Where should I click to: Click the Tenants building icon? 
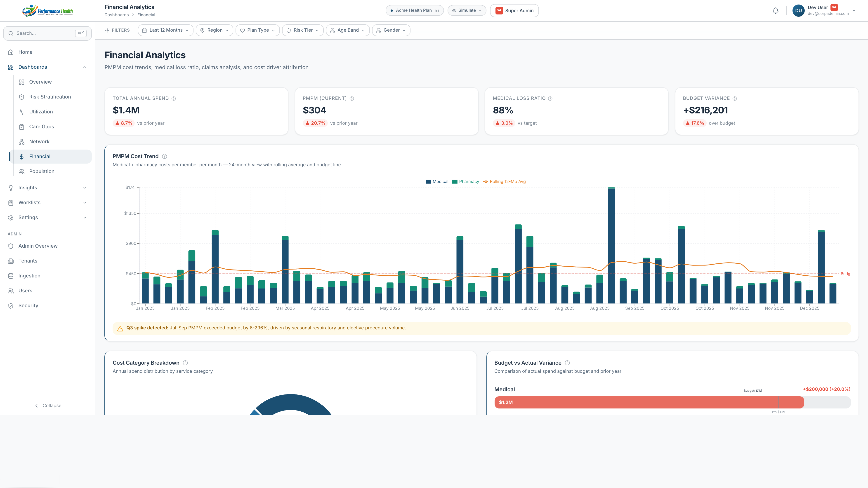coord(11,261)
